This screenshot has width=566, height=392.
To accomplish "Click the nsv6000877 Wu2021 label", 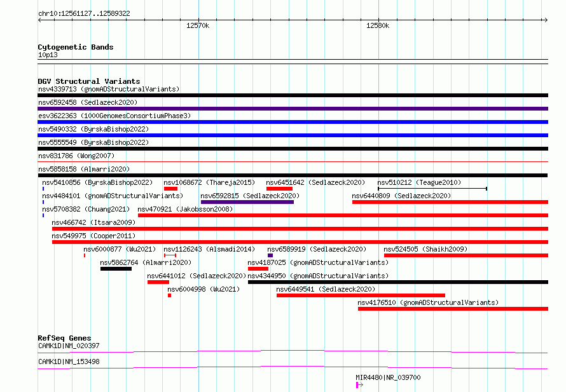I will pos(120,249).
